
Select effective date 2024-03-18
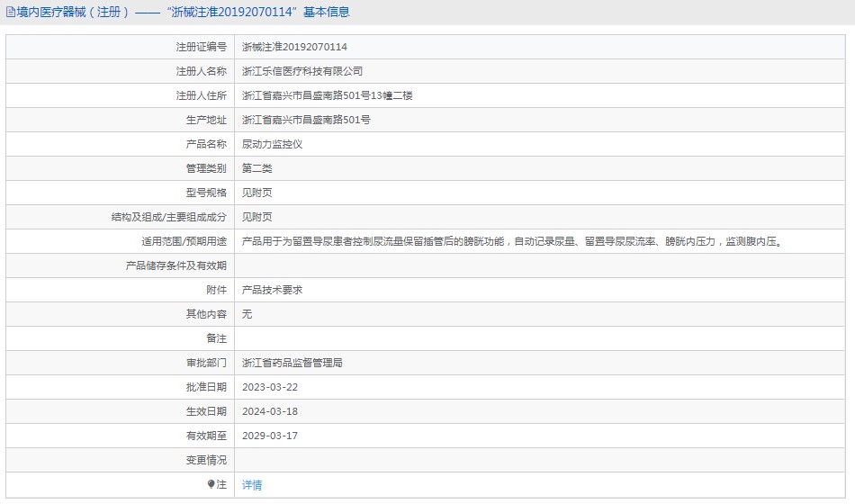pyautogui.click(x=270, y=411)
